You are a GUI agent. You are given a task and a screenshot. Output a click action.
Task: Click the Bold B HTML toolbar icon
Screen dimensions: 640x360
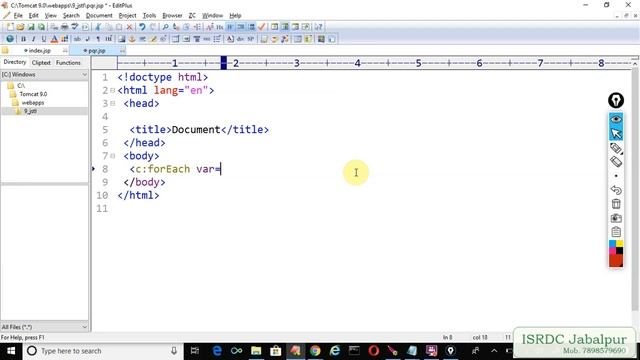coord(23,39)
